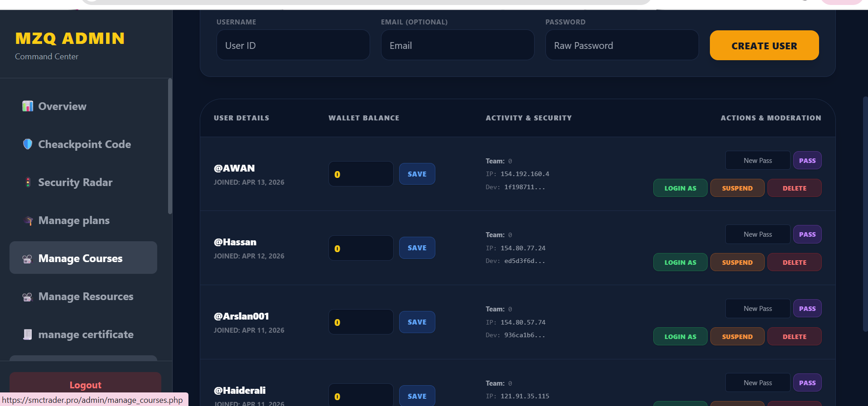Open the Security Radar menu item

[x=75, y=182]
